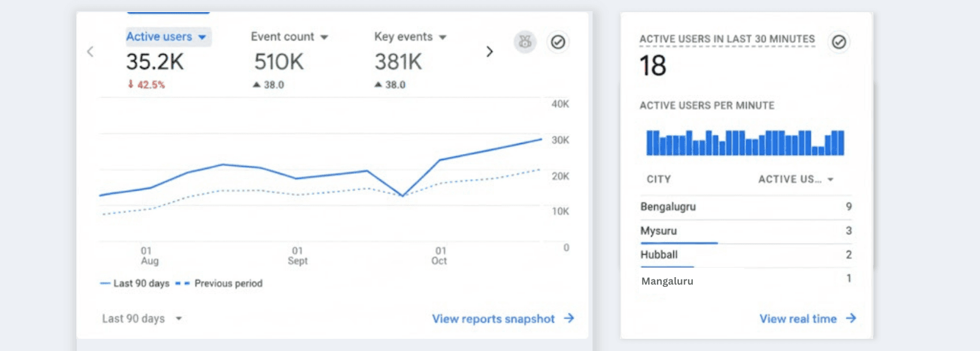Select the Bengalugru city row
This screenshot has width=980, height=351.
coord(745,207)
